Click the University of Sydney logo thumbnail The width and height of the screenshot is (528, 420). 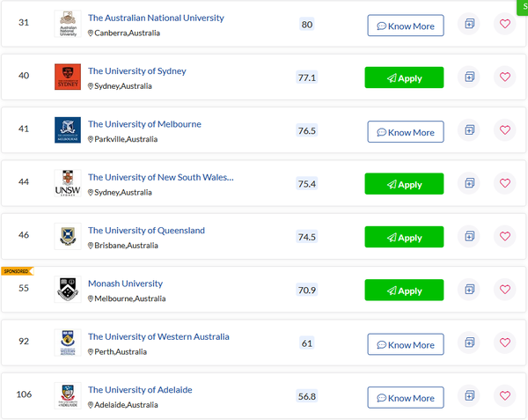pyautogui.click(x=68, y=77)
